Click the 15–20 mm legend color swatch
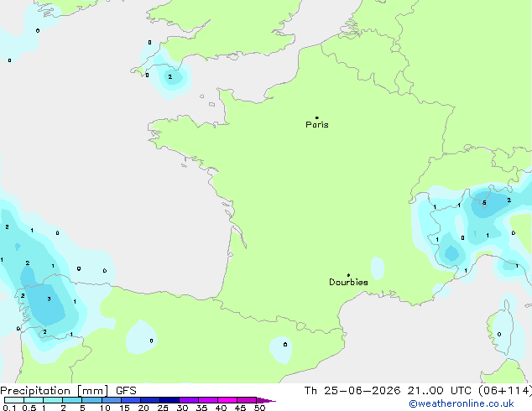The width and height of the screenshot is (532, 411). [130, 400]
